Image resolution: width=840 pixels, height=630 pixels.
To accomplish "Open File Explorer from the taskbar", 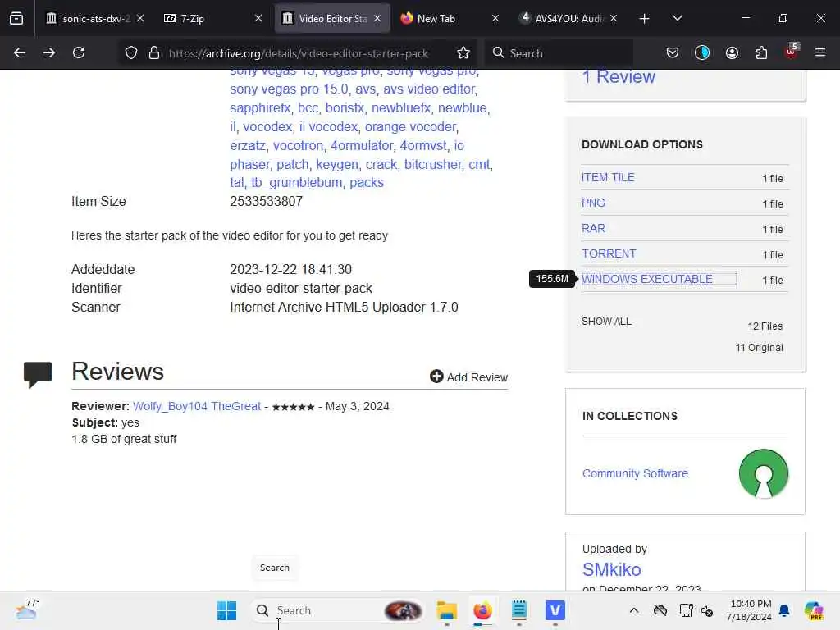I will 446,610.
